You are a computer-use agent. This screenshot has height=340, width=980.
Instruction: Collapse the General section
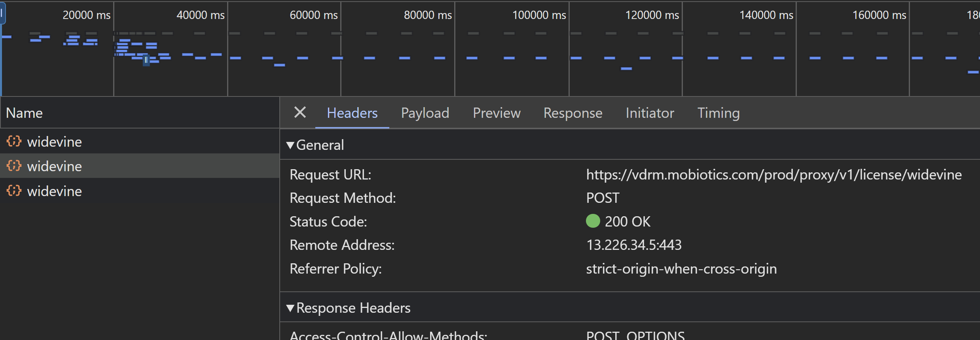click(290, 145)
